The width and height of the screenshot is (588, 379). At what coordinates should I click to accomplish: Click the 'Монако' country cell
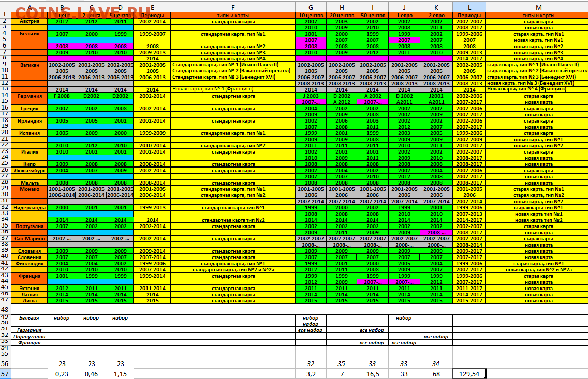(30, 189)
